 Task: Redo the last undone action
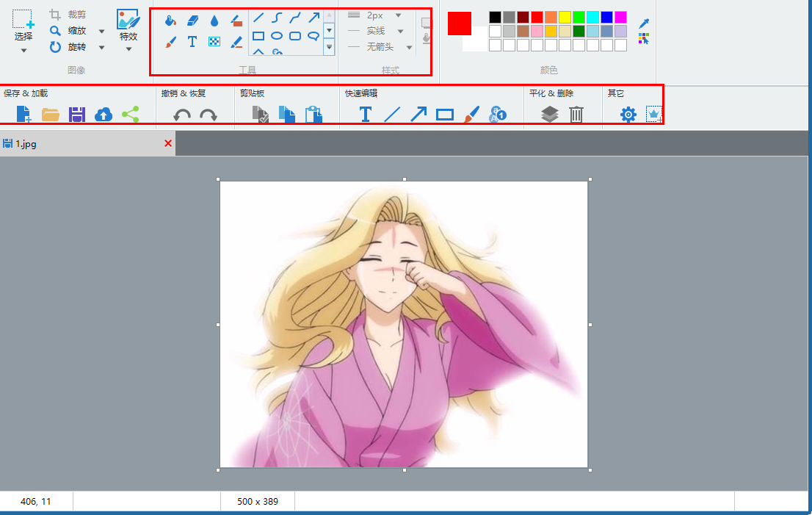[x=209, y=115]
